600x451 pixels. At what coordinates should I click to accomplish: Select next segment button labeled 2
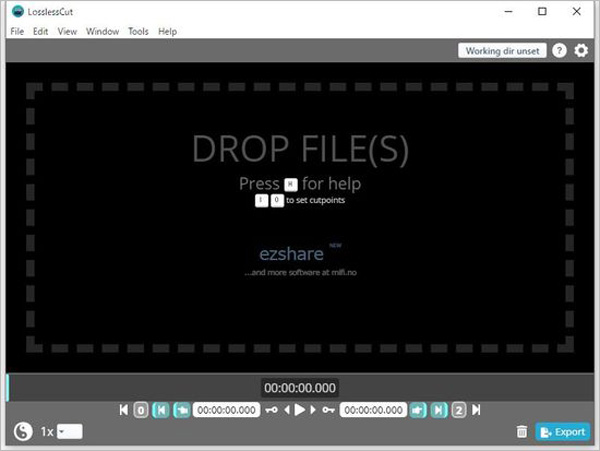(x=459, y=410)
